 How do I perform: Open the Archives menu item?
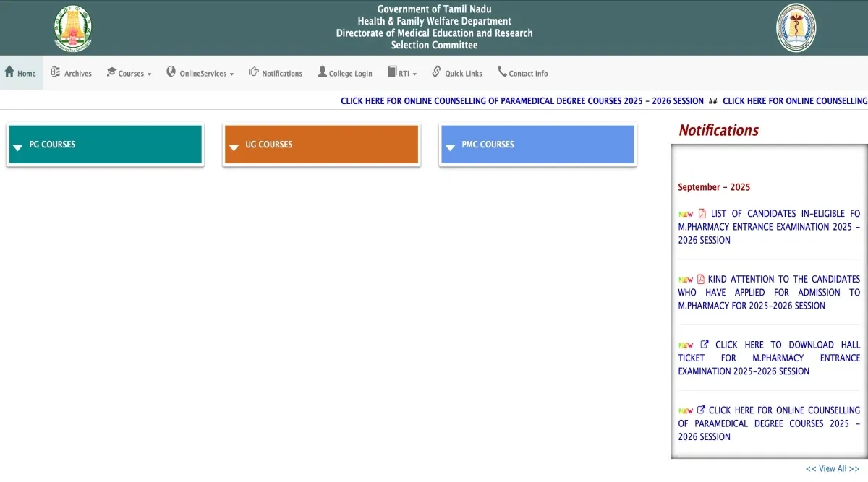click(x=71, y=73)
